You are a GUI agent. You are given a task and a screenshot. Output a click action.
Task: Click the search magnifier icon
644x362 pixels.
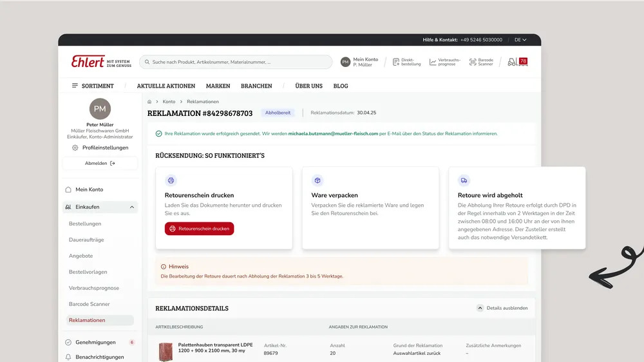(147, 62)
